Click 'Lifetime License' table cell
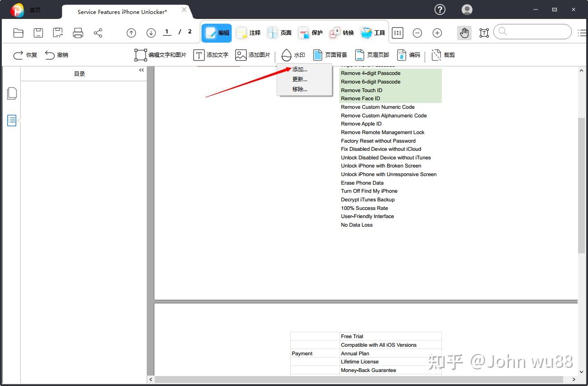This screenshot has height=386, width=588. click(x=390, y=362)
